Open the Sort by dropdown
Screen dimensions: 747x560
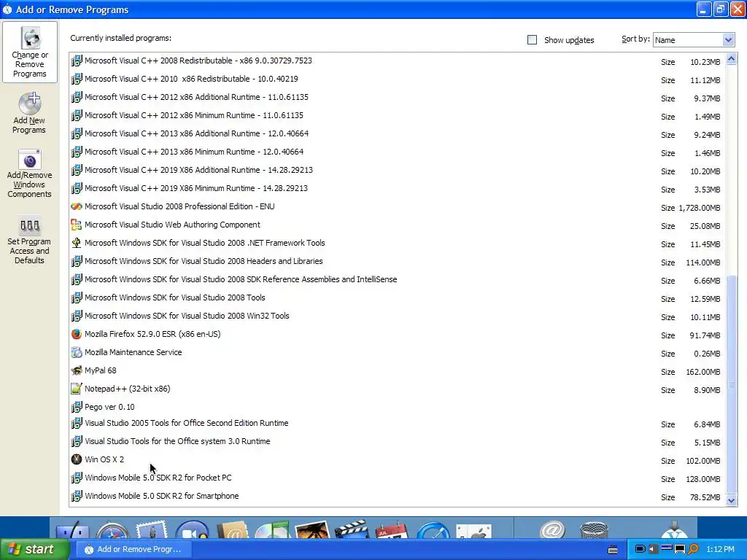pos(728,40)
